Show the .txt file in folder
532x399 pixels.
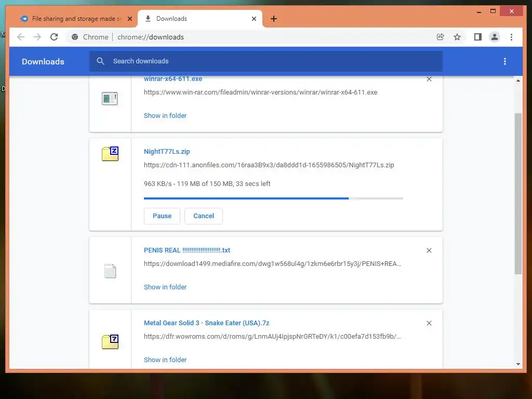pos(165,287)
